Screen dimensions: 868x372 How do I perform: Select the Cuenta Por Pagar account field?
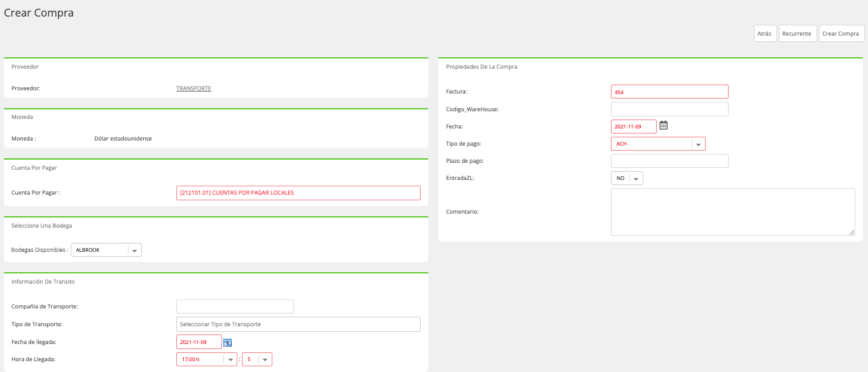click(x=298, y=193)
